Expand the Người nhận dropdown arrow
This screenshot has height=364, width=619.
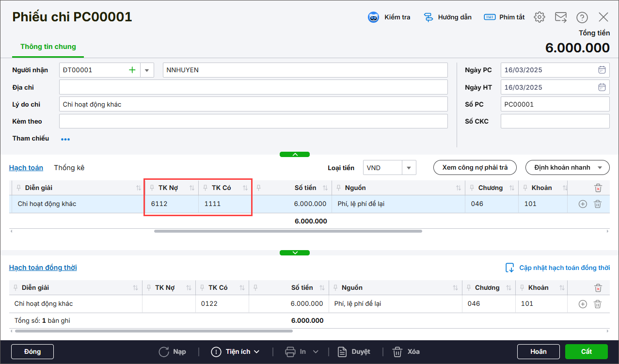147,70
